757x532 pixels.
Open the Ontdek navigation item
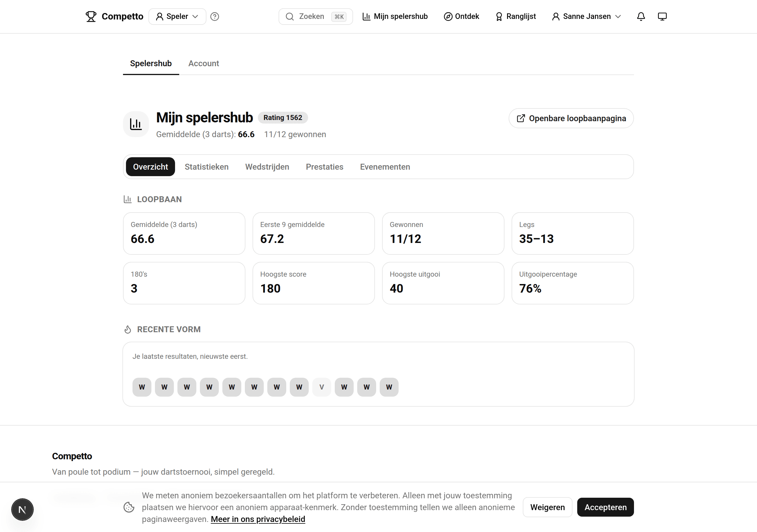coord(461,17)
